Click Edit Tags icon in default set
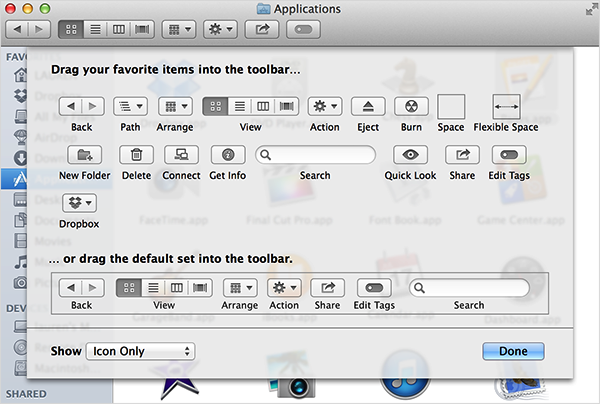Image resolution: width=600 pixels, height=404 pixels. point(374,288)
